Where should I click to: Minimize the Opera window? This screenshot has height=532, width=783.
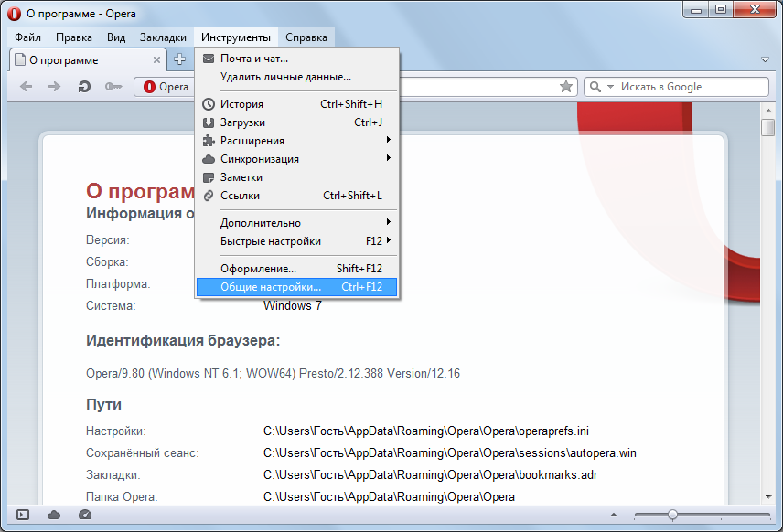pos(696,9)
